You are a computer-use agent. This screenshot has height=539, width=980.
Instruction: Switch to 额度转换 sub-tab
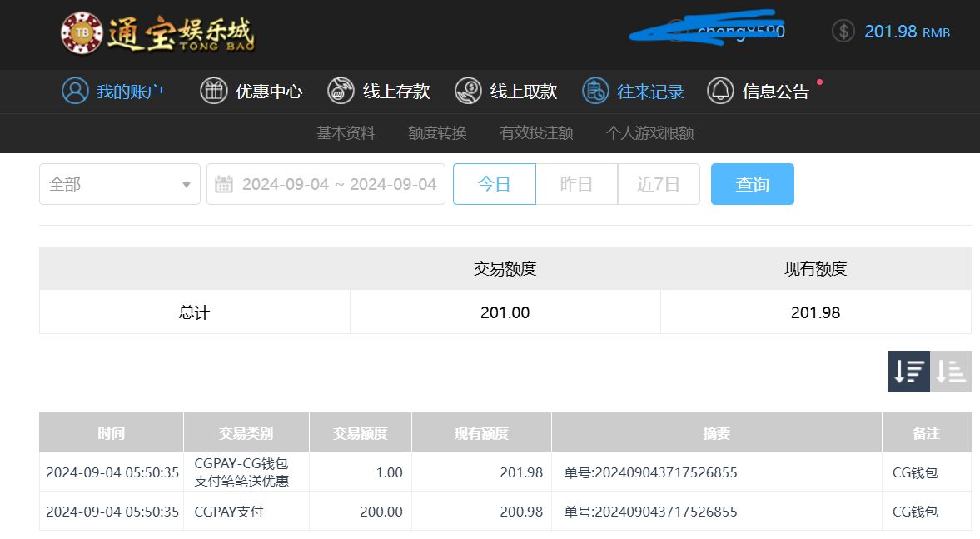click(437, 133)
